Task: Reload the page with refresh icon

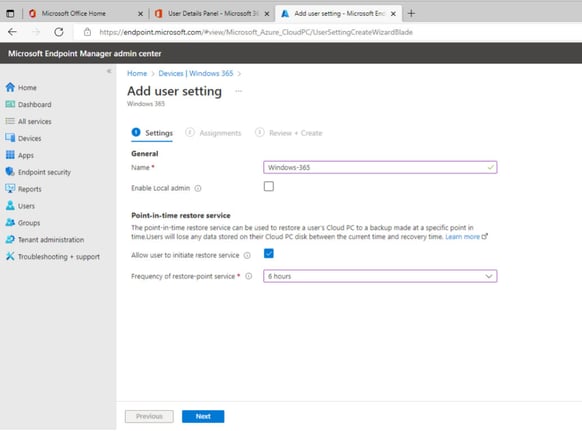Action: tap(59, 32)
